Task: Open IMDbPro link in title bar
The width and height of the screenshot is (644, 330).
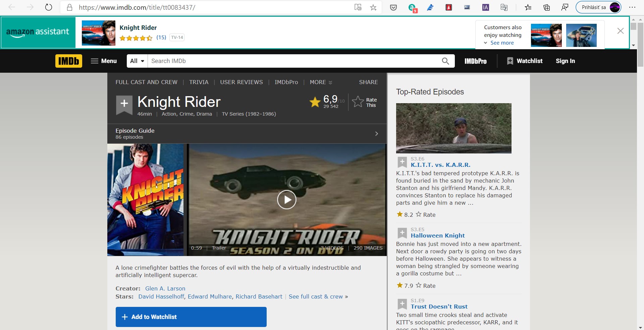Action: click(x=286, y=82)
